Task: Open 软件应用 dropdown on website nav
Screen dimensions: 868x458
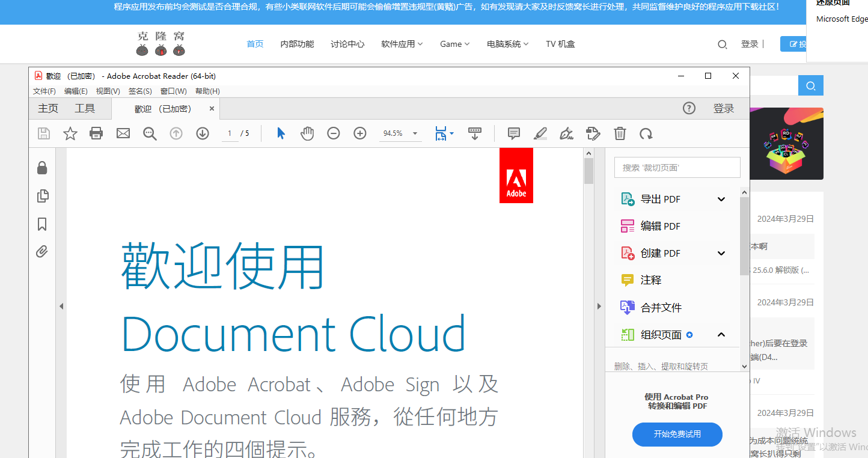Action: (x=402, y=44)
